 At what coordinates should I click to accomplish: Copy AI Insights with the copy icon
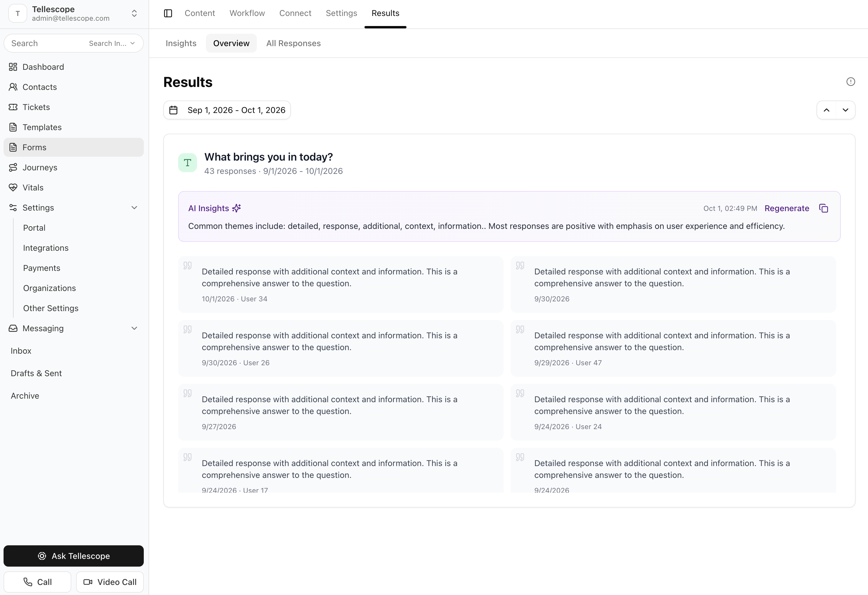tap(824, 208)
